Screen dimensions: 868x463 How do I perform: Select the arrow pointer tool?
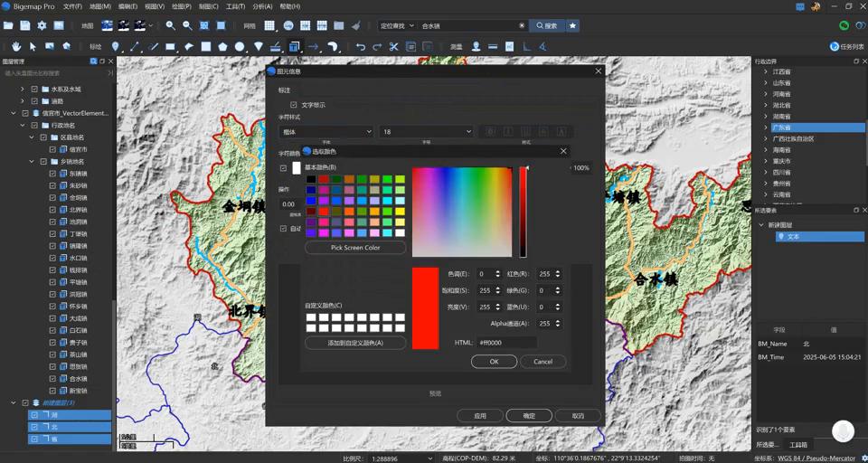(33, 46)
